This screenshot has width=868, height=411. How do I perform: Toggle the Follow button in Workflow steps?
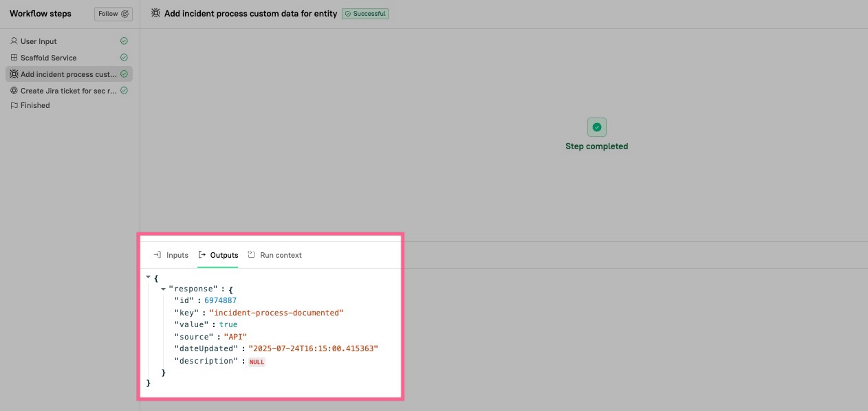(113, 14)
